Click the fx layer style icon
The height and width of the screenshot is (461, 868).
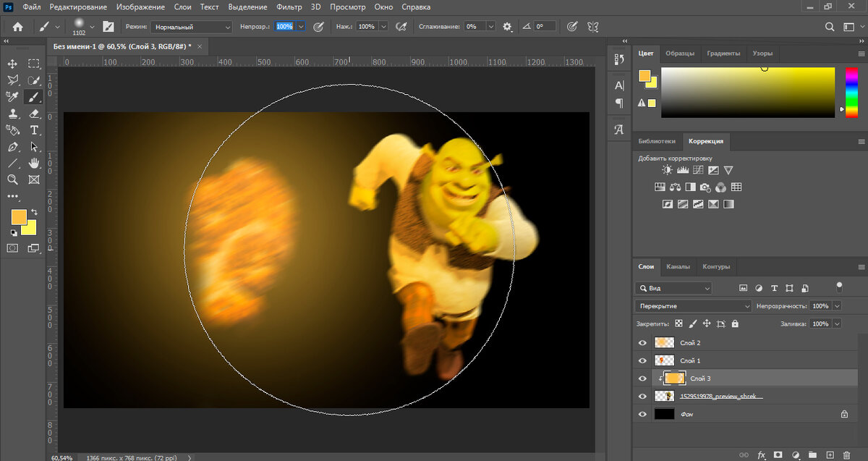coord(761,455)
